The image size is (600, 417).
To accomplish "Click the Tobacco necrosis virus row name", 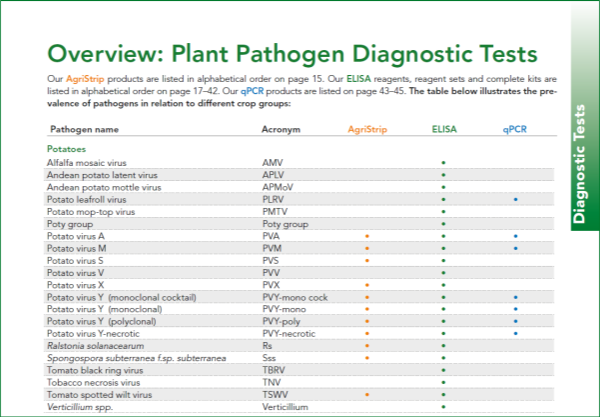I will click(93, 383).
